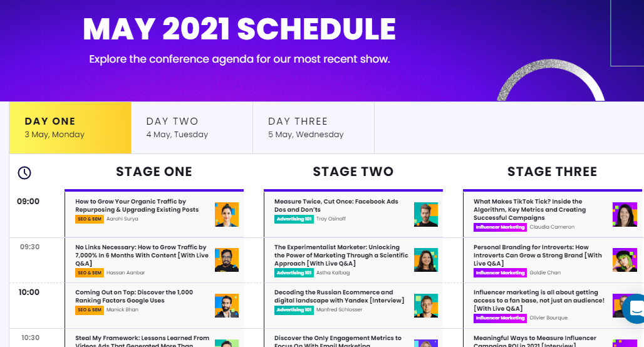Open the 'Personal Branding for Introverts' session

pos(538,255)
